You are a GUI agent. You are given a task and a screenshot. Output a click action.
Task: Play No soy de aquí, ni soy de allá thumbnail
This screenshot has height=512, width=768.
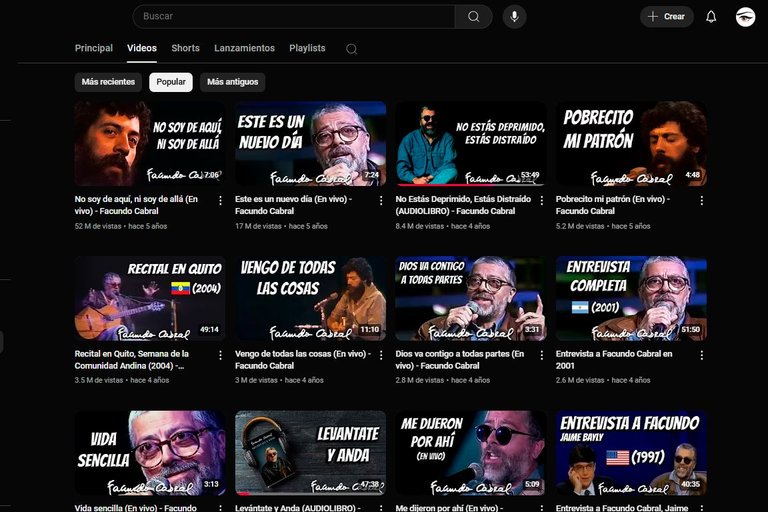point(150,144)
